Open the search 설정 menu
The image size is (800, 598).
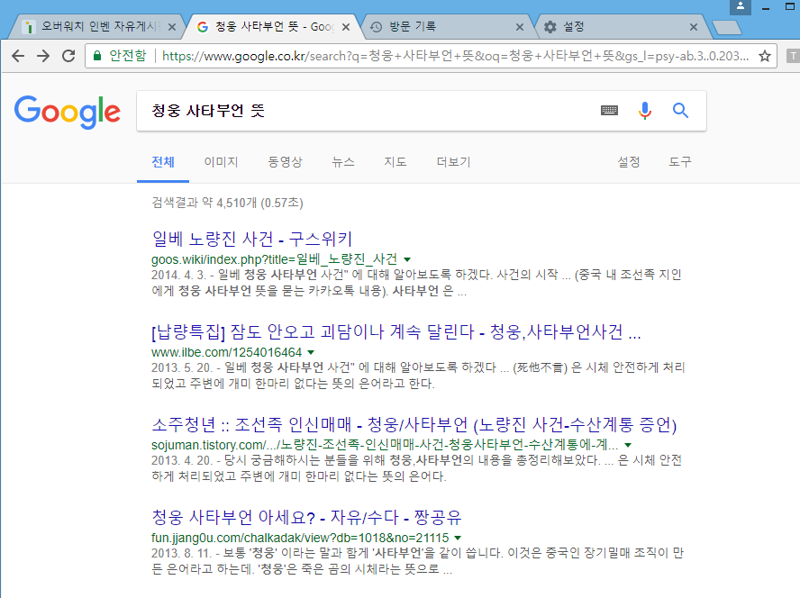(x=629, y=162)
